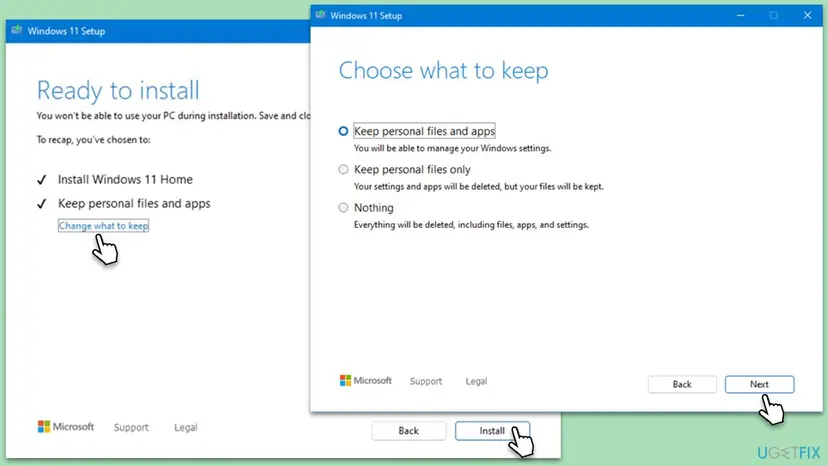The height and width of the screenshot is (466, 828).
Task: Click 'You will be able to manage' description
Action: point(453,148)
